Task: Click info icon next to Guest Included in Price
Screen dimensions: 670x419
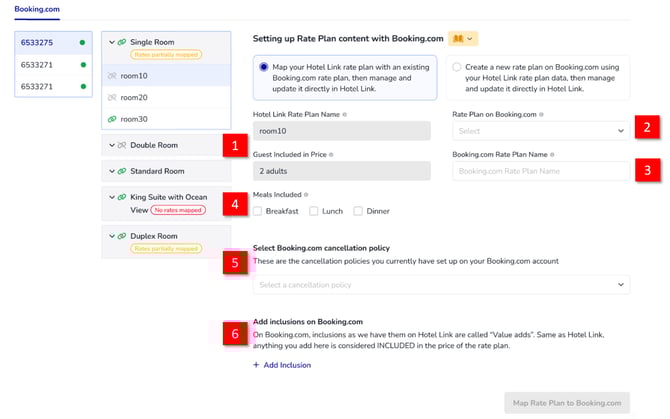Action: [335, 155]
